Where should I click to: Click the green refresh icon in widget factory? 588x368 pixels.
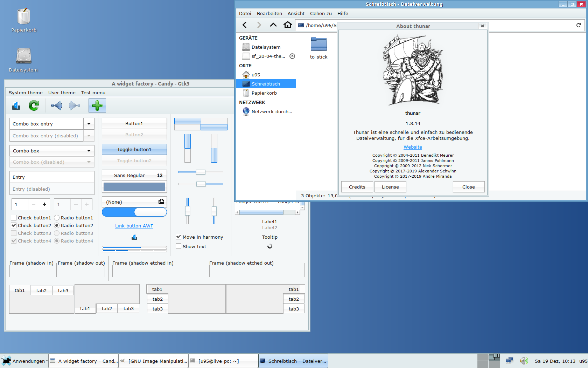click(34, 105)
